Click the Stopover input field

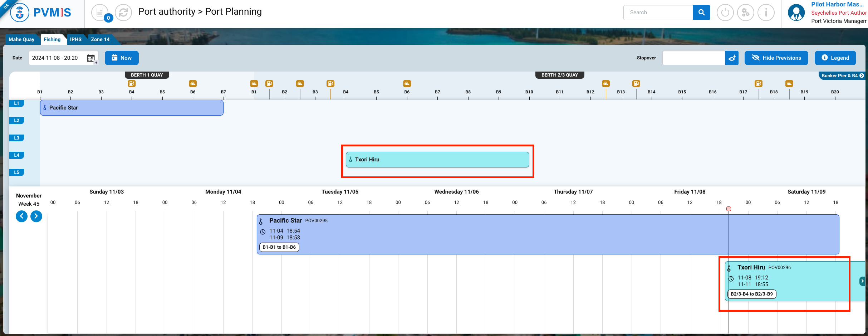pyautogui.click(x=693, y=58)
